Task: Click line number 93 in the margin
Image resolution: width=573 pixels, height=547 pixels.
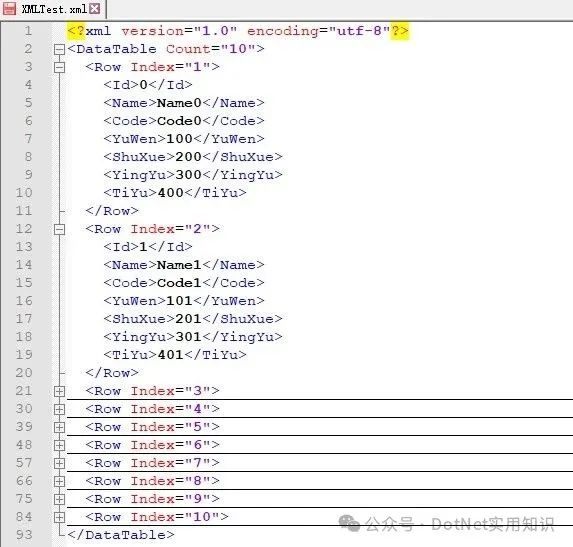Action: [24, 535]
